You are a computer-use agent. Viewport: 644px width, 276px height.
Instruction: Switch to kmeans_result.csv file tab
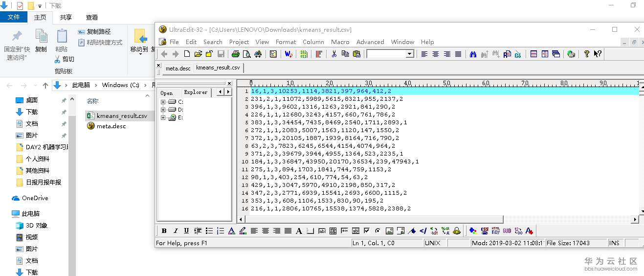pyautogui.click(x=218, y=68)
